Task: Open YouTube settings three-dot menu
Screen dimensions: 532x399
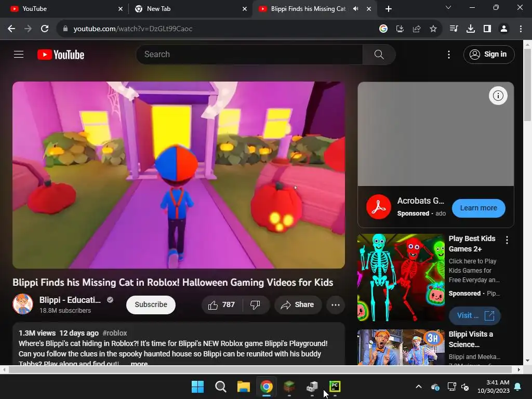Action: click(448, 55)
